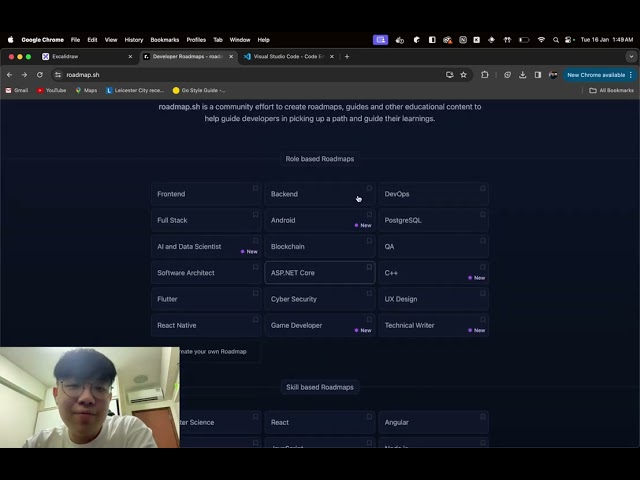Open the Chrome downloads icon
The height and width of the screenshot is (480, 640).
click(x=522, y=75)
